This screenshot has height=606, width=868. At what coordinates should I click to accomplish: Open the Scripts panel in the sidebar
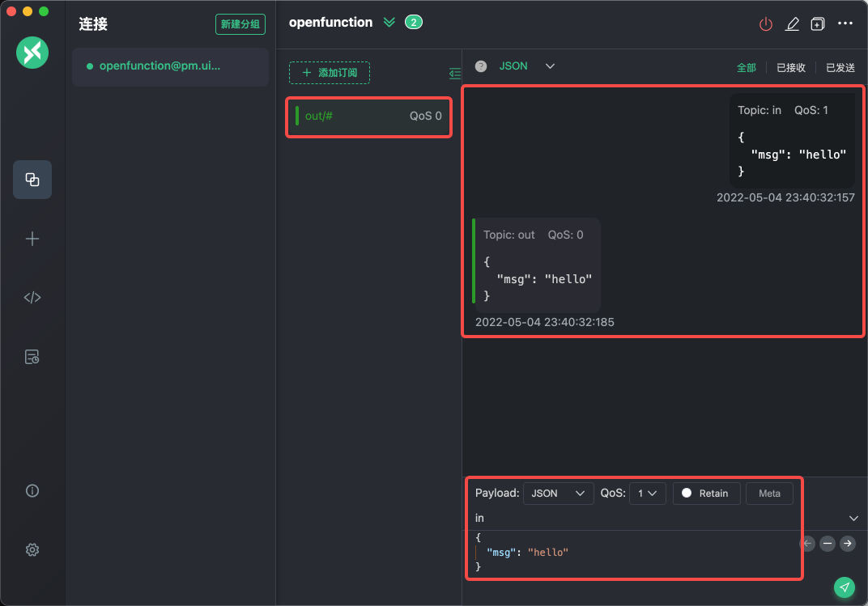[32, 297]
